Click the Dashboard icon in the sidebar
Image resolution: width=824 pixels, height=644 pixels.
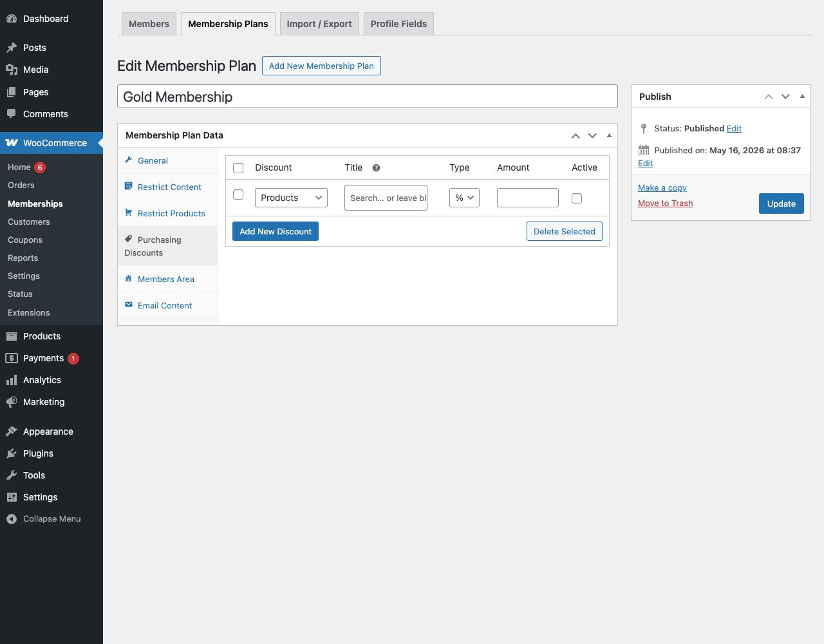[12, 19]
